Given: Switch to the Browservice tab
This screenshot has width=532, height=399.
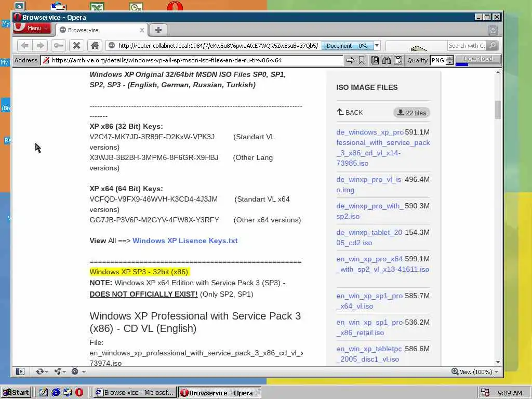Looking at the screenshot, I should 102,30.
